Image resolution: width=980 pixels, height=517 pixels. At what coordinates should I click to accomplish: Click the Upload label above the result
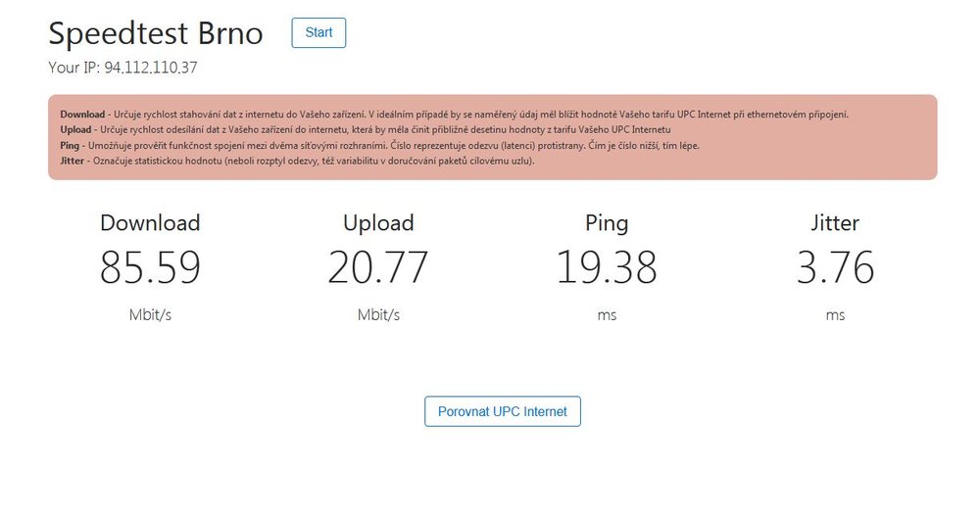[378, 223]
